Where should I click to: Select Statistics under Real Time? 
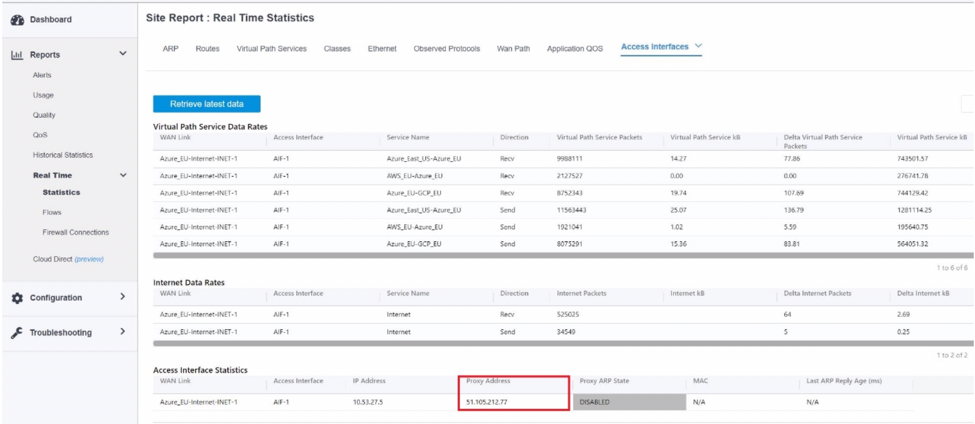point(61,193)
